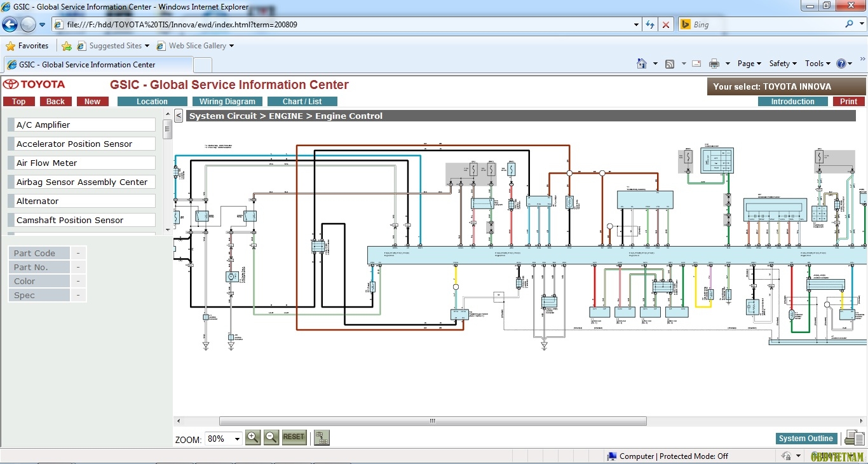Open Web Slice Gallery dropdown
This screenshot has height=464, width=868.
195,46
